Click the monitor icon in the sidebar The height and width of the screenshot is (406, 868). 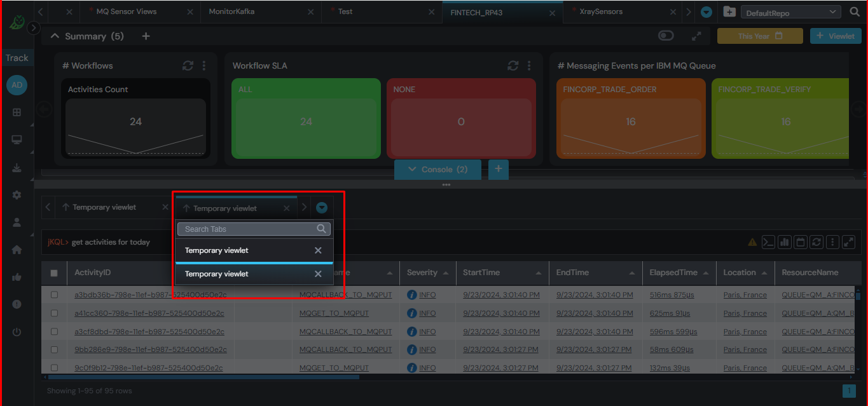(17, 140)
